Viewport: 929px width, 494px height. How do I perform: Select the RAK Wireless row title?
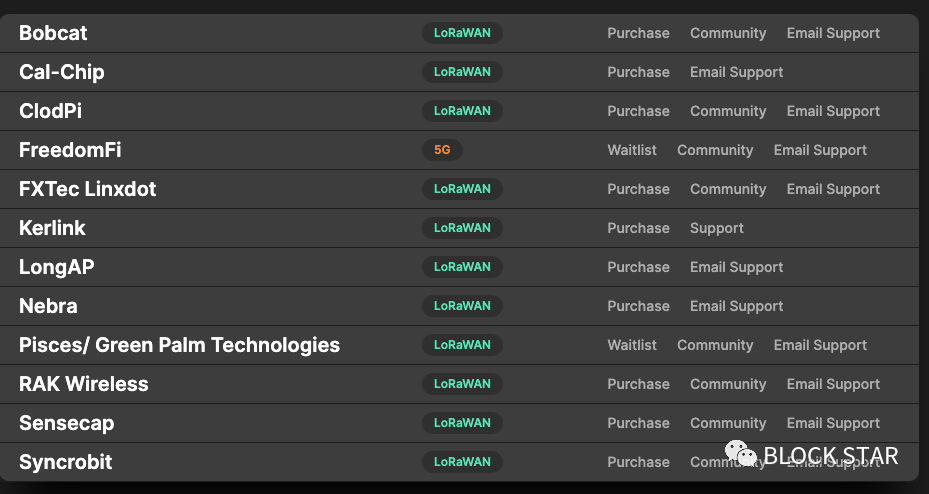click(x=84, y=384)
